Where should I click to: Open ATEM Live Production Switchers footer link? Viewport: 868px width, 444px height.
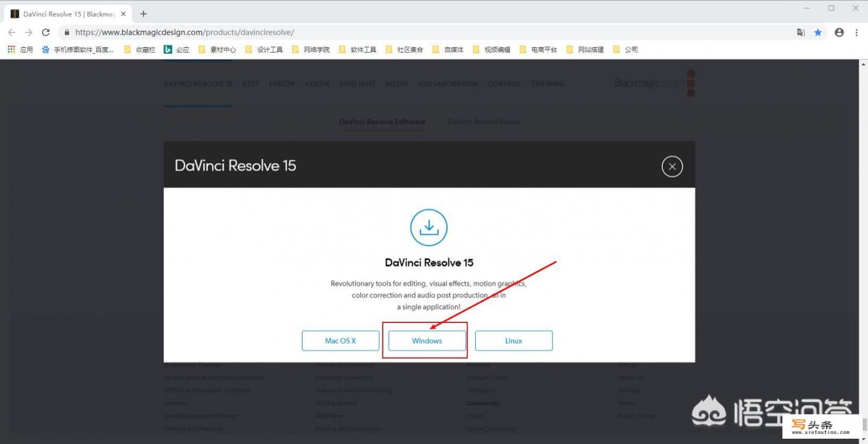tap(207, 390)
